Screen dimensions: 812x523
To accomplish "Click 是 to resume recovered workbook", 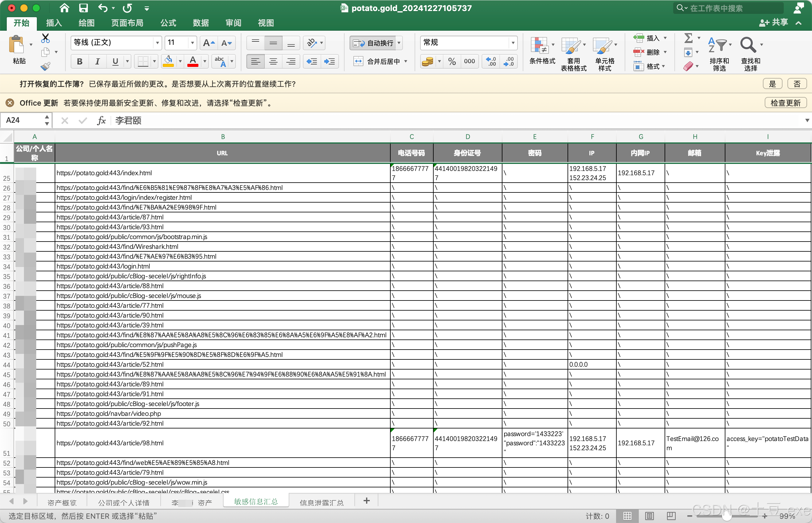I will (x=772, y=84).
